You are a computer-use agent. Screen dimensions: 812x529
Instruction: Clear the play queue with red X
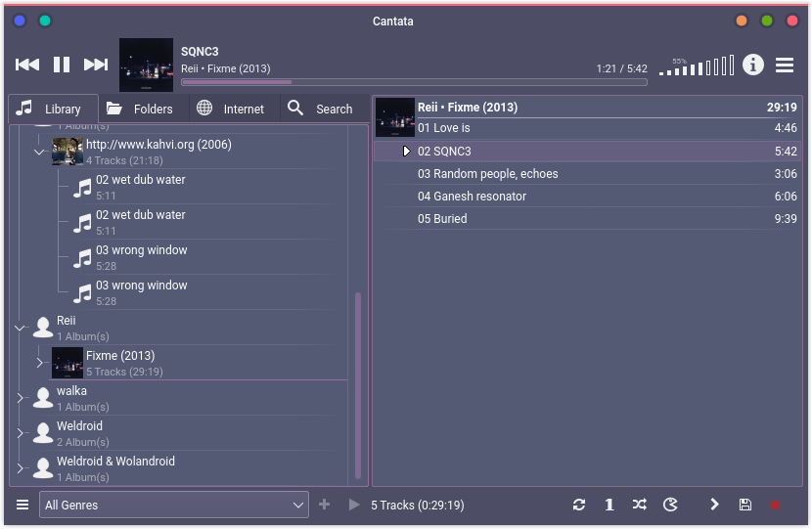tap(775, 505)
